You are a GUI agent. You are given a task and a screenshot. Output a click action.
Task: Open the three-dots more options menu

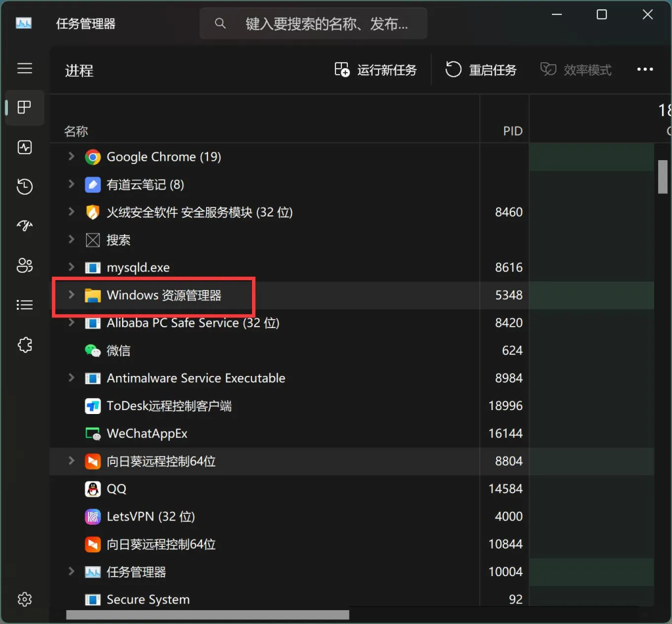click(644, 70)
